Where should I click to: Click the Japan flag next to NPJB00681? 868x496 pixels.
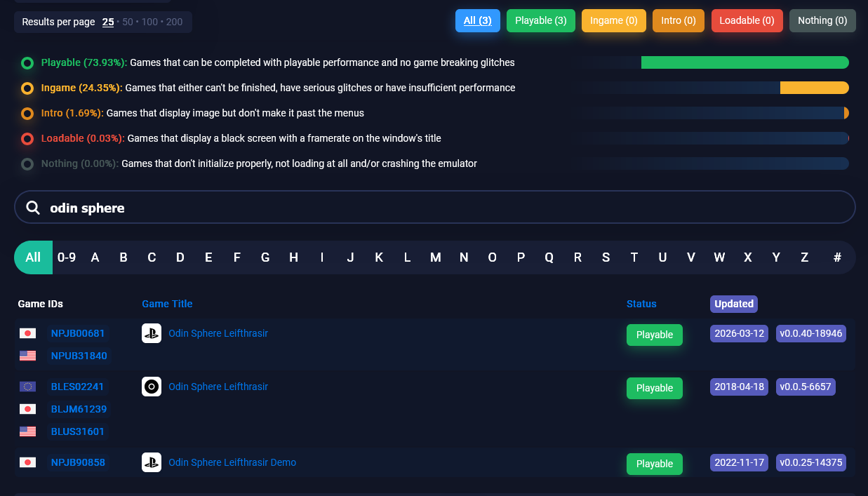click(27, 333)
